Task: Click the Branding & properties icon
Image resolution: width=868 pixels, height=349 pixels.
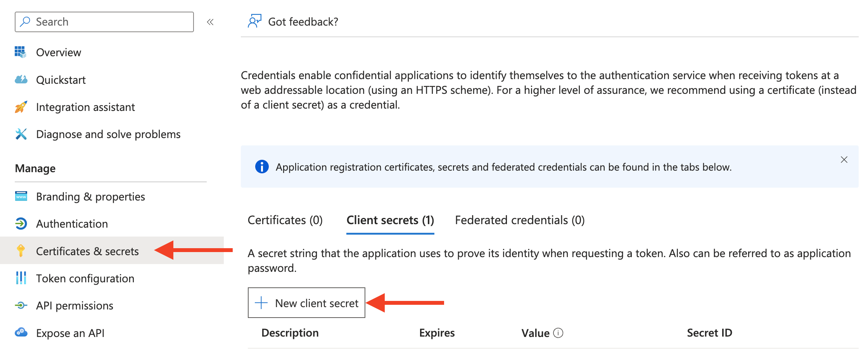Action: coord(21,196)
